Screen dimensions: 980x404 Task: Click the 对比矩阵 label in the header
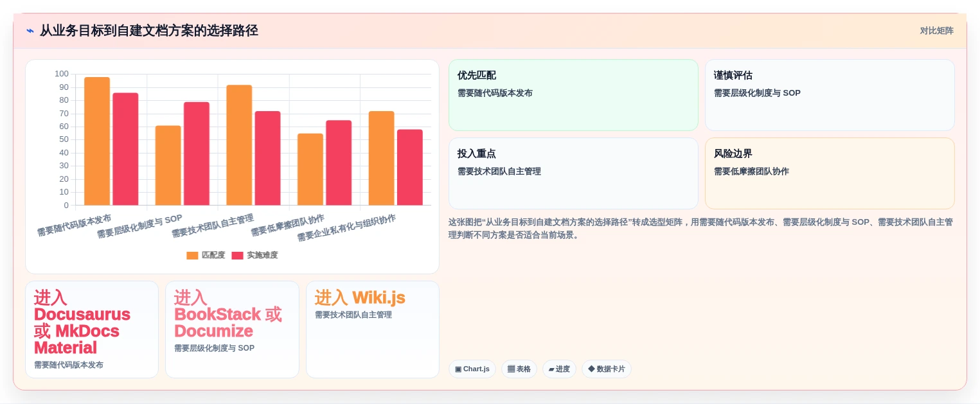click(x=936, y=31)
